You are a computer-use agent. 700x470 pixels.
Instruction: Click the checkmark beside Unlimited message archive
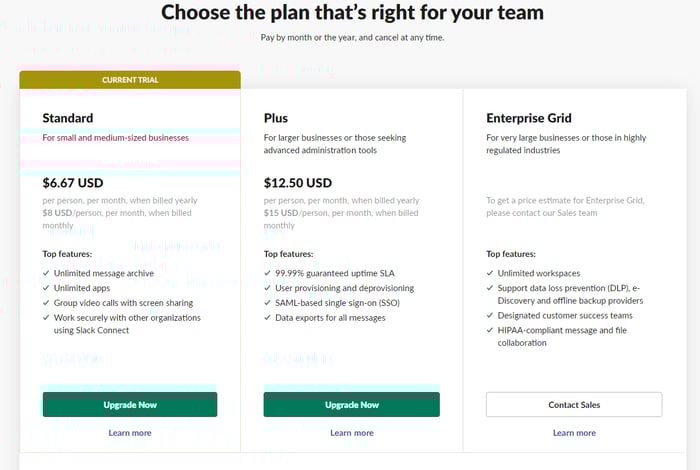click(47, 273)
